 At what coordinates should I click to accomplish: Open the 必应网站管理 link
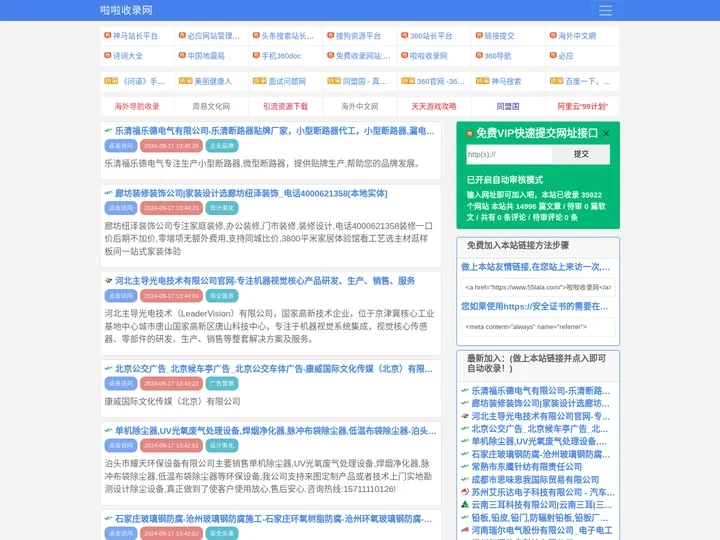click(214, 36)
